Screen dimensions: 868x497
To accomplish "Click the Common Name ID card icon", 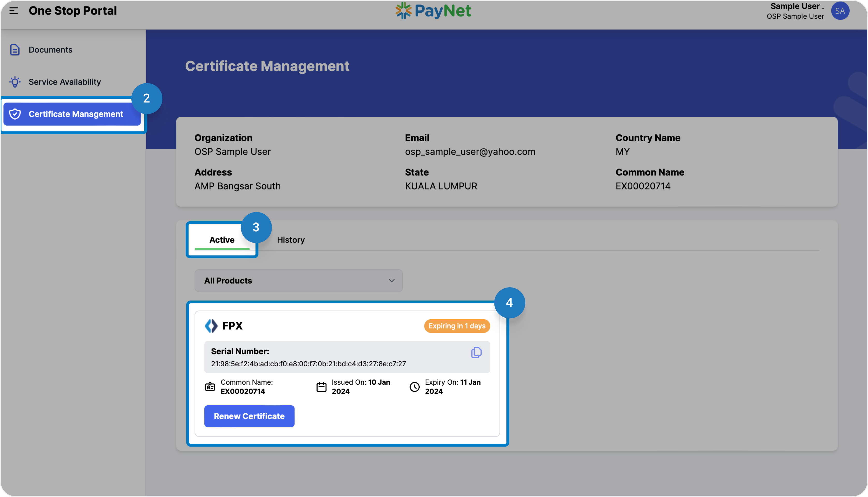I will (210, 387).
